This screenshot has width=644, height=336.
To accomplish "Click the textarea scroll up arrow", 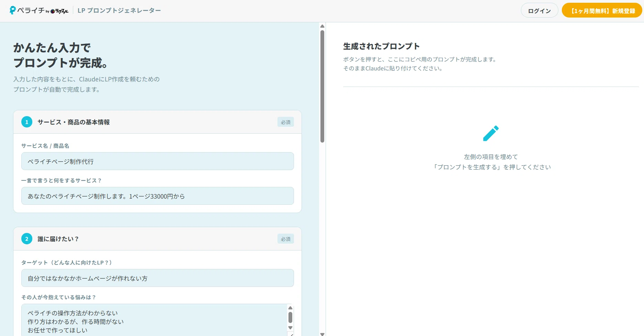I will [x=290, y=308].
